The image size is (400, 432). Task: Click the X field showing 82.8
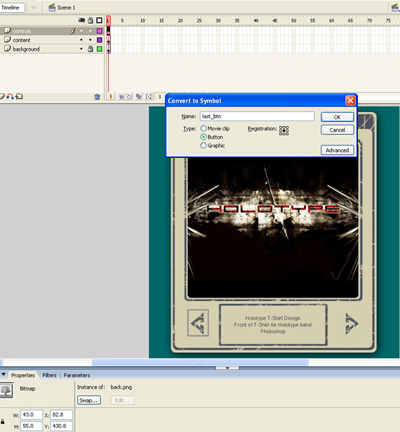click(61, 415)
